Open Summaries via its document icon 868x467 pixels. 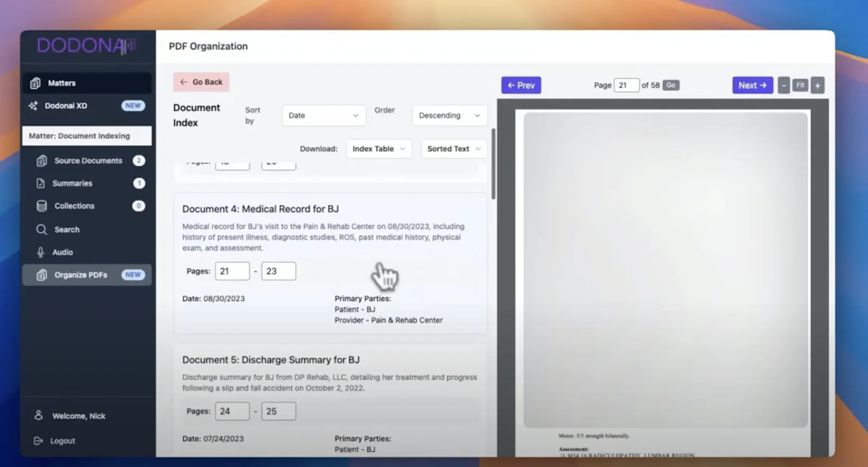click(x=41, y=183)
